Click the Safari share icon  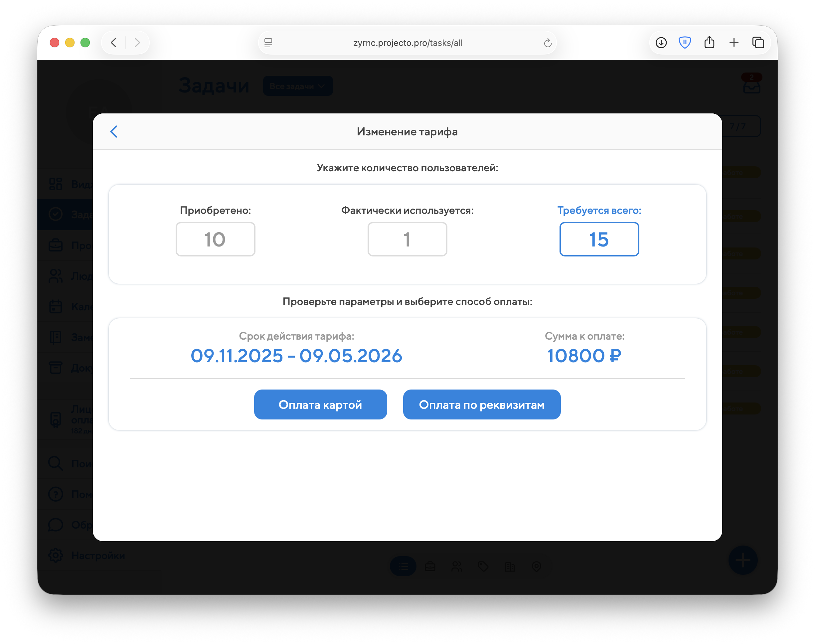[x=709, y=42]
